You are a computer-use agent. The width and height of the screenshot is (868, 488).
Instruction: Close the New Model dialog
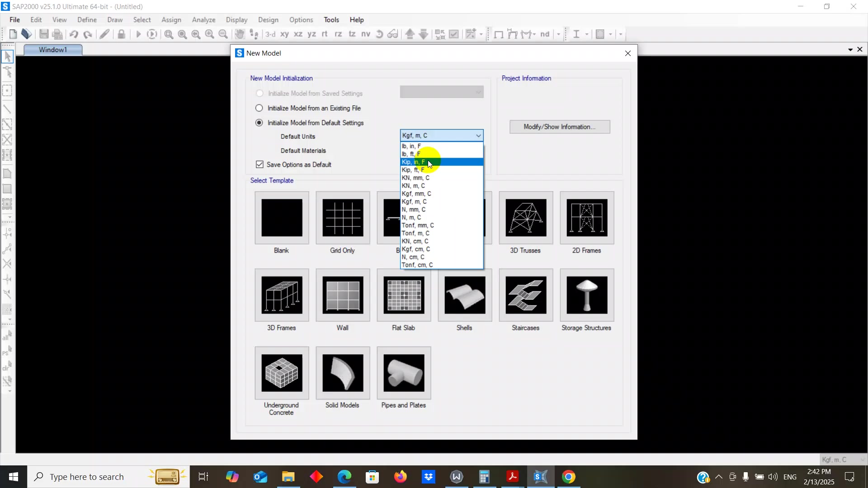click(628, 53)
